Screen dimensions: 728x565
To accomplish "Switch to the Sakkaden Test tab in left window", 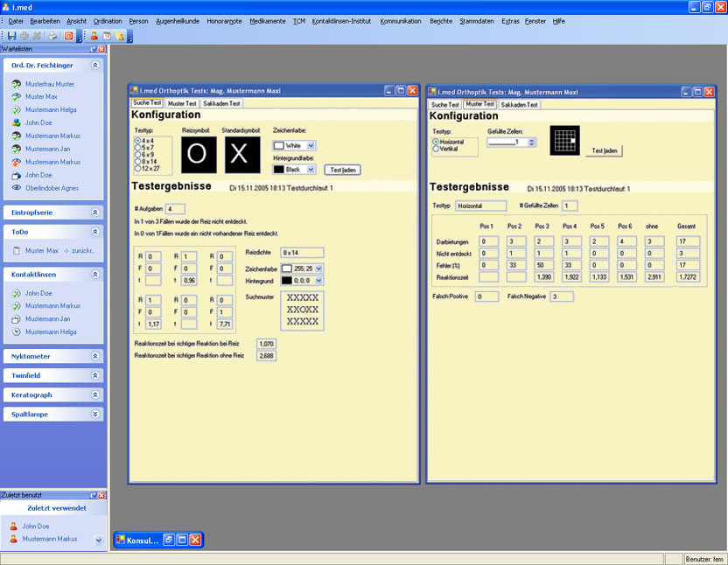I will [221, 103].
